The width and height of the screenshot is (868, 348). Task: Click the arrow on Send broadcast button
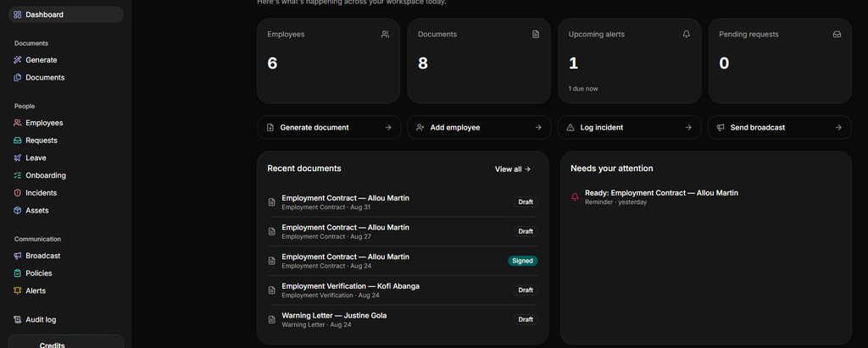coord(838,128)
